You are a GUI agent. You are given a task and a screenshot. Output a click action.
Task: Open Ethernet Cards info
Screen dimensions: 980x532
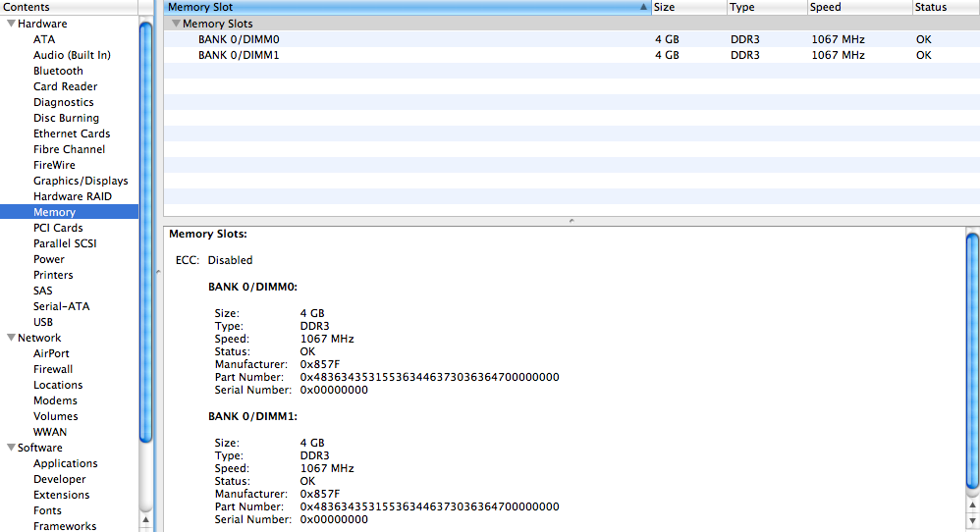coord(72,133)
